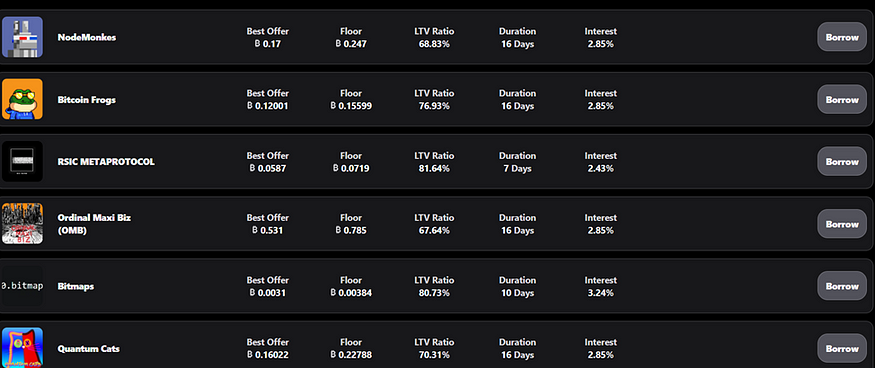Select the Bitmaps .bitmap icon
875x368 pixels.
[22, 286]
